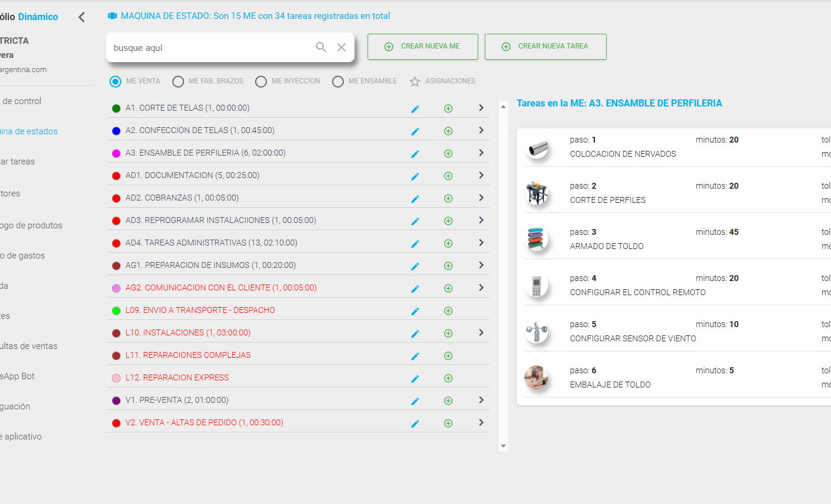831x504 pixels.
Task: Click the CREAR NUEVA ME button
Action: [423, 46]
